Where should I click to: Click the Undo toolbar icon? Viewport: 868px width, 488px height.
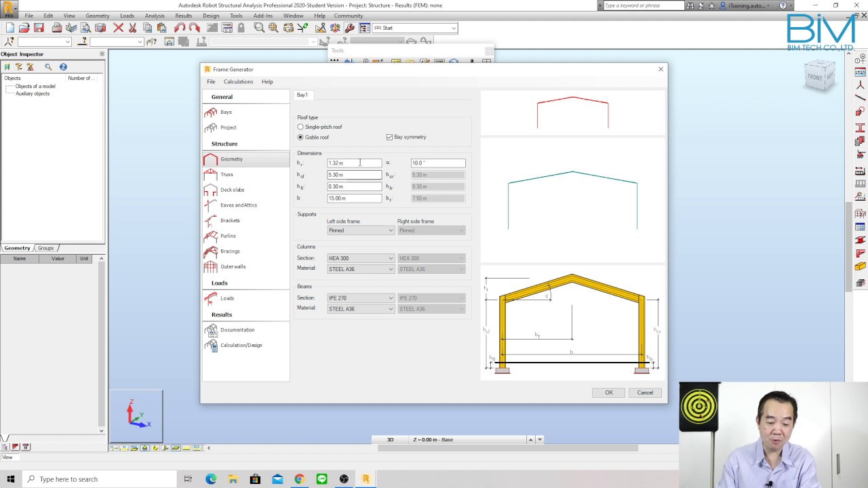click(x=180, y=28)
